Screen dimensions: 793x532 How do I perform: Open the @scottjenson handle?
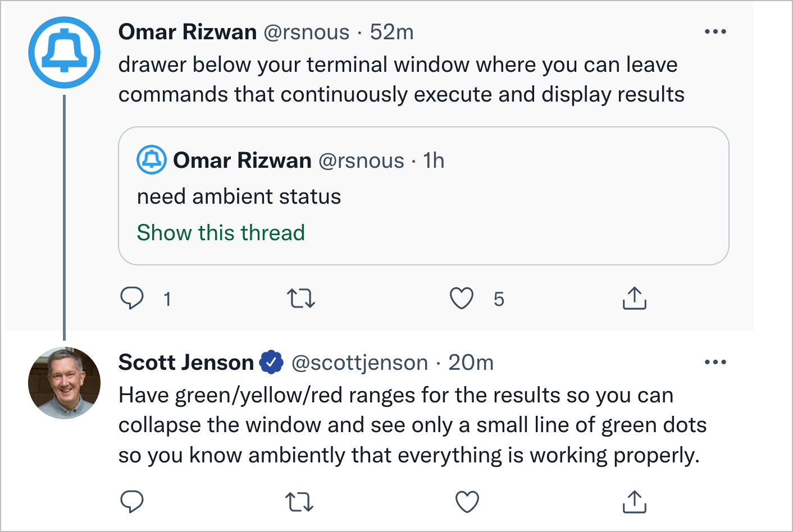coord(359,363)
